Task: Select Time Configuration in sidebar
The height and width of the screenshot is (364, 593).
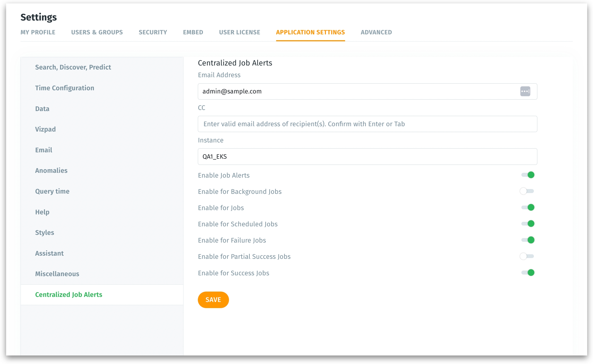Action: coord(102,88)
